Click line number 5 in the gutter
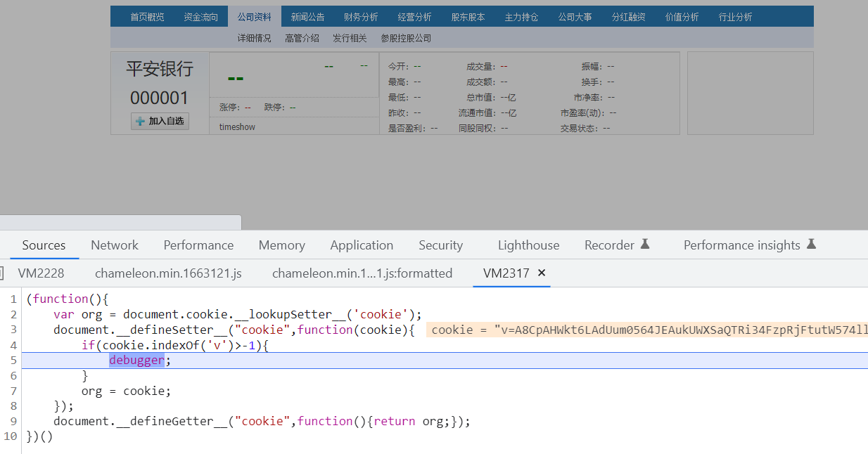 14,361
